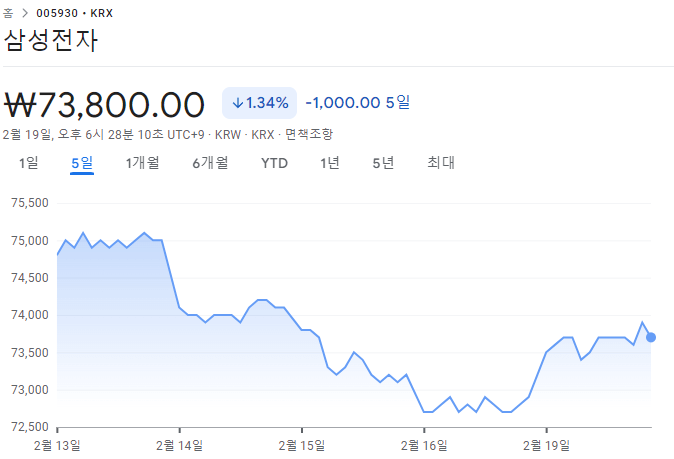The width and height of the screenshot is (674, 459).
Task: Click the 005930 · KRX ticker label
Action: tap(74, 13)
